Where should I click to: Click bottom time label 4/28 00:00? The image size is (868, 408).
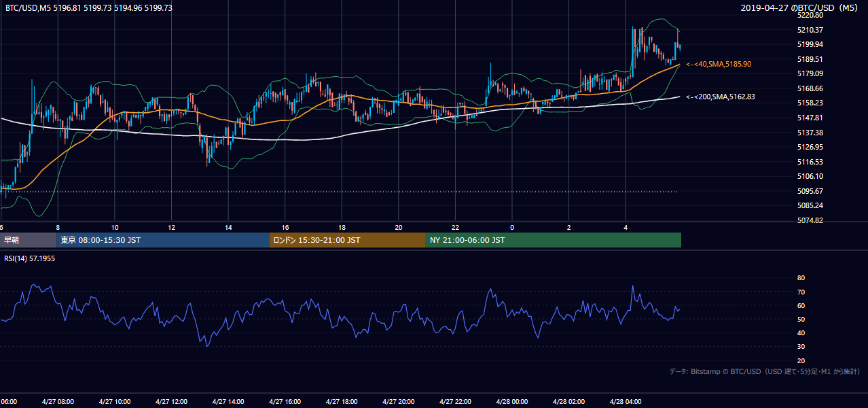(x=512, y=402)
